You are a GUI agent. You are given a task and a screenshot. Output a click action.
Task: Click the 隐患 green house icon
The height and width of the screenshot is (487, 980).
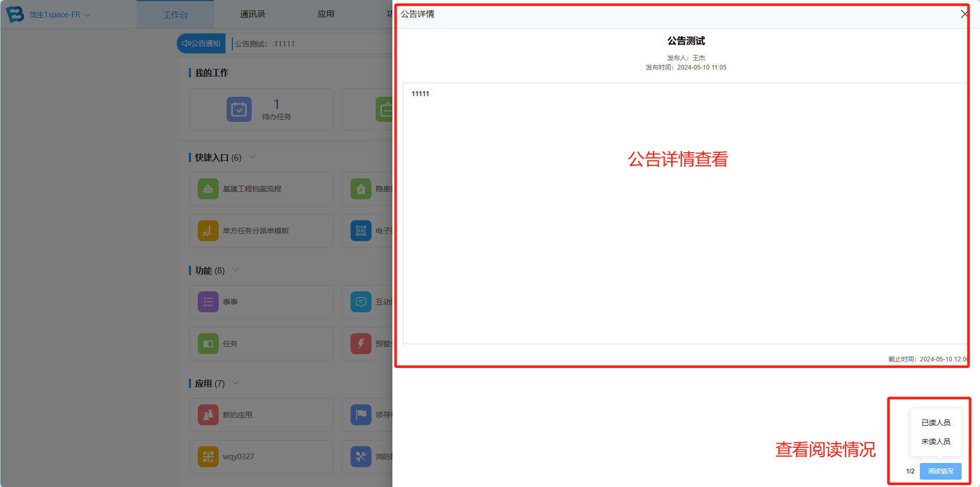click(361, 189)
